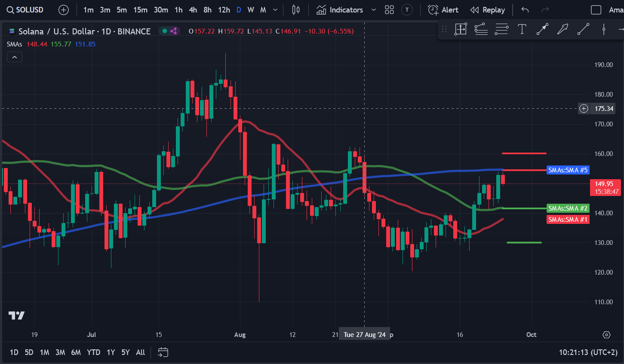Add a symbol to compare with the plus icon
Screen dimensions: 624x364
click(64, 10)
